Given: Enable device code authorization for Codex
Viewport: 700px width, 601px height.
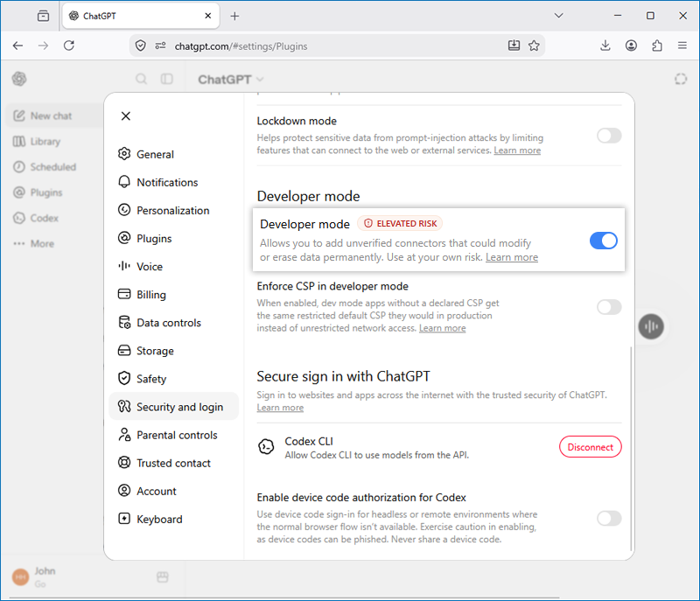Looking at the screenshot, I should [x=609, y=519].
